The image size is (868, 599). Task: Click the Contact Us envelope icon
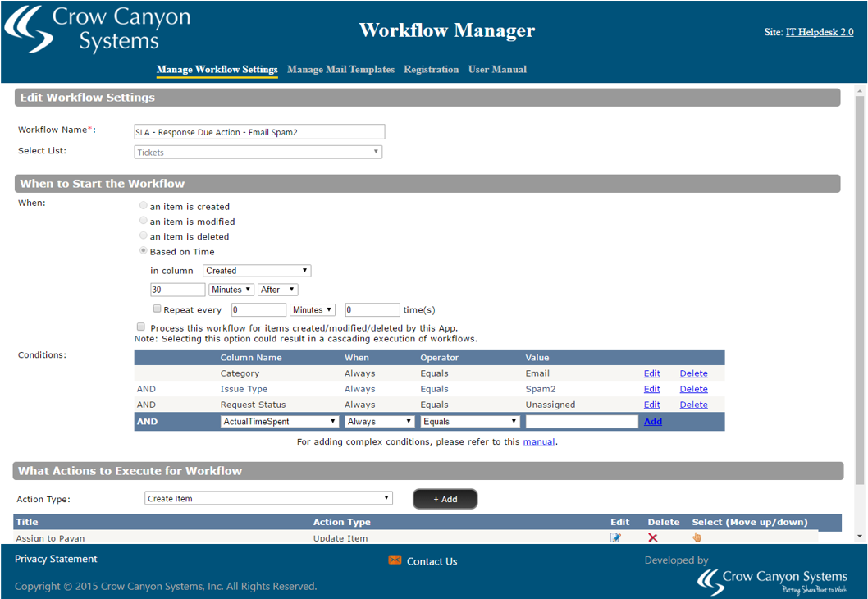pos(395,560)
